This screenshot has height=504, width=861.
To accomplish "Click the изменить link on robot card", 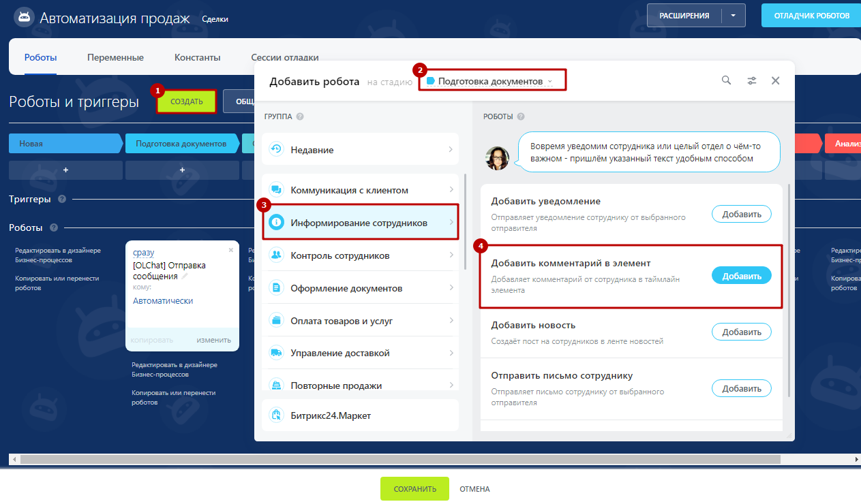I will tap(213, 340).
